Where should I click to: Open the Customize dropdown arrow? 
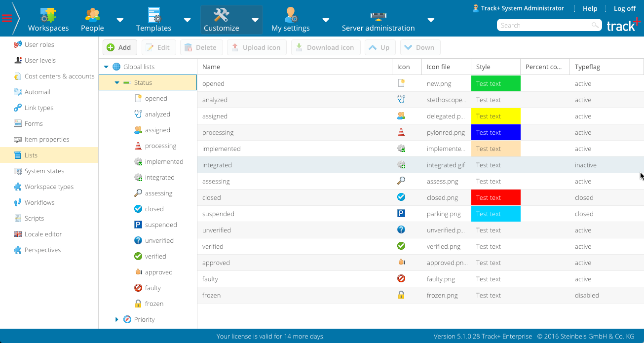click(255, 20)
